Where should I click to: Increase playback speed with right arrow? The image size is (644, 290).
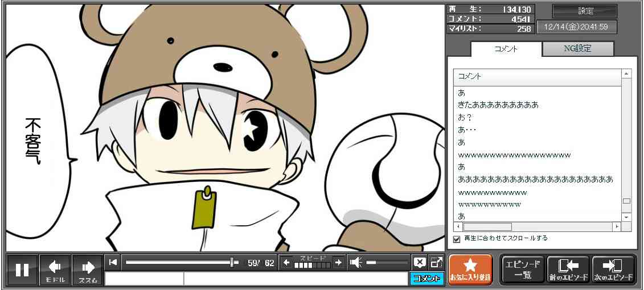338,262
